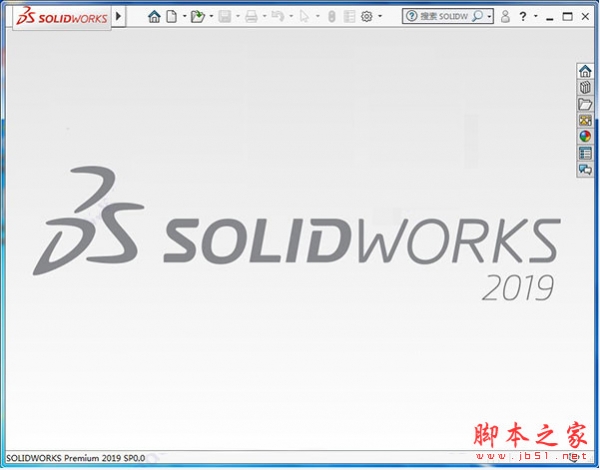Image resolution: width=600 pixels, height=470 pixels.
Task: Expand the Open file dropdown arrow
Action: (211, 16)
